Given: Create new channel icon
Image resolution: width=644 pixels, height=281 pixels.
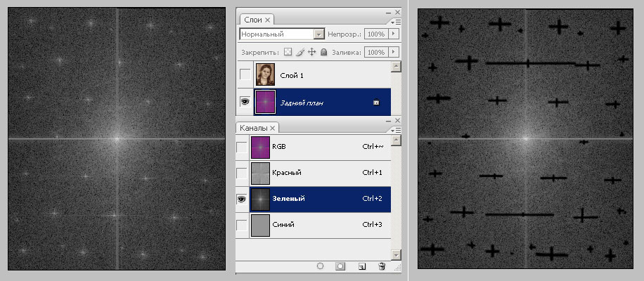Looking at the screenshot, I should [x=361, y=266].
